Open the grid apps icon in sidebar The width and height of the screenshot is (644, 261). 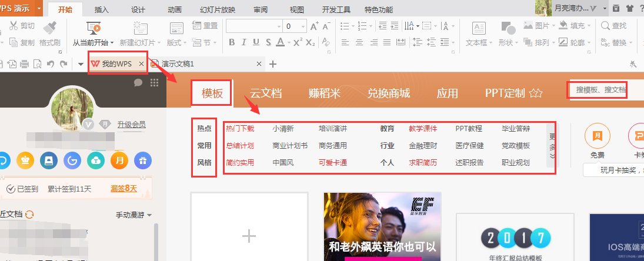point(155,83)
